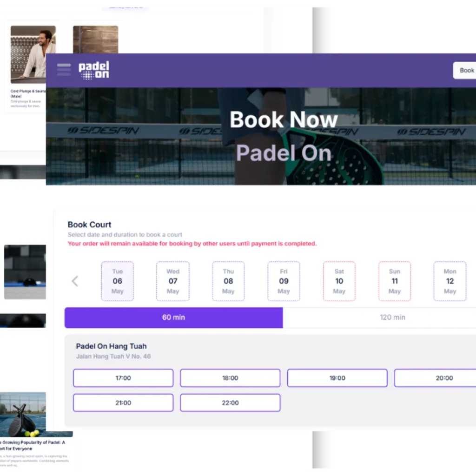Select Tue 06 May date
Screen dimensions: 476x476
tap(118, 281)
